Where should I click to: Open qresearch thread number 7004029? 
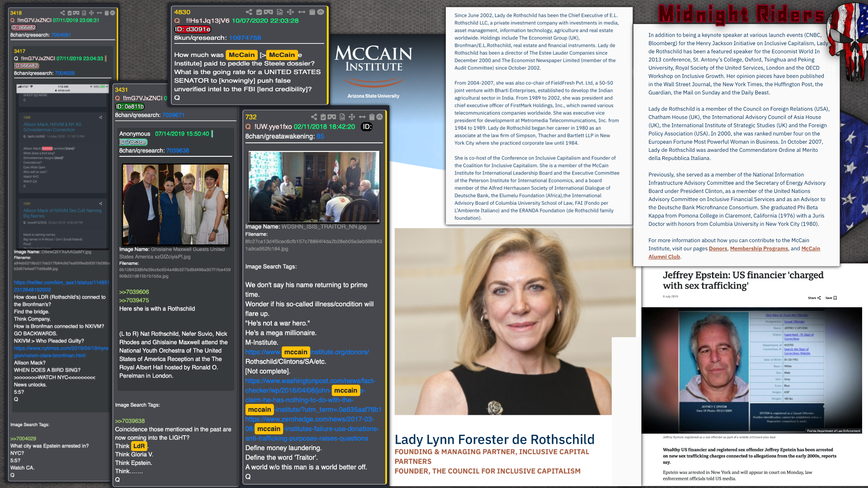pos(65,73)
